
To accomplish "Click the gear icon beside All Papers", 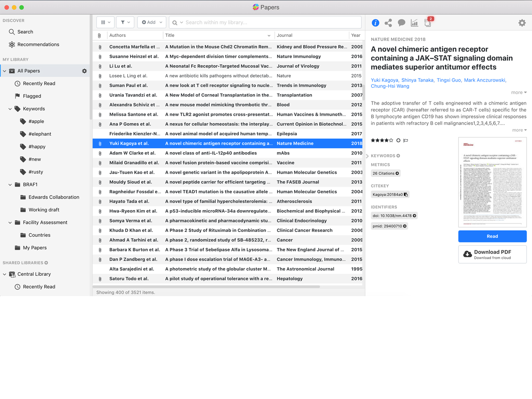I will pyautogui.click(x=84, y=71).
